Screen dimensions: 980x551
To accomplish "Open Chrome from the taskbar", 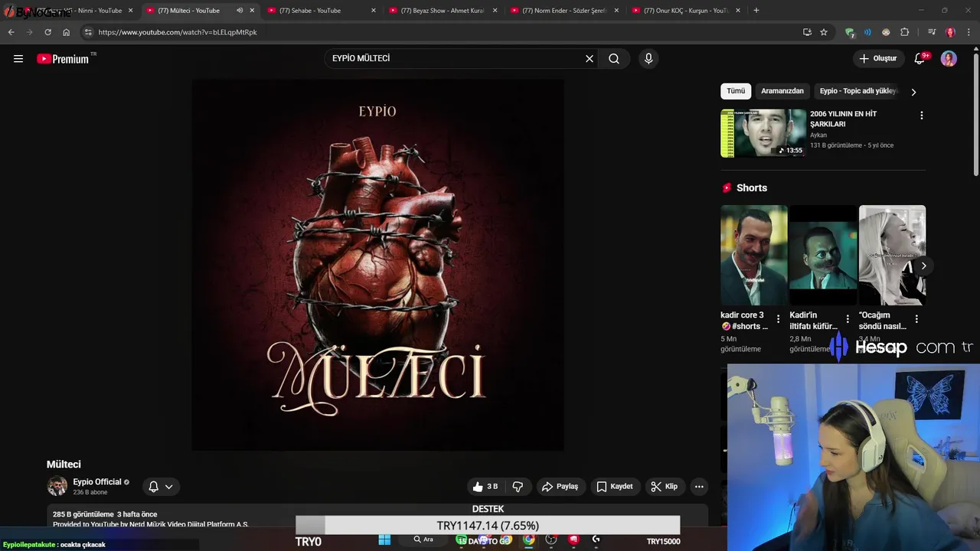I will [x=529, y=540].
